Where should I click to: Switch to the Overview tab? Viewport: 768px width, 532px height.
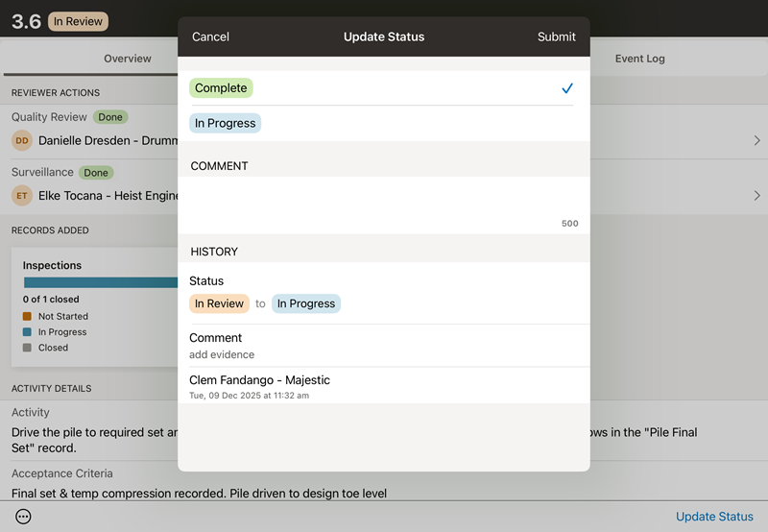click(128, 59)
